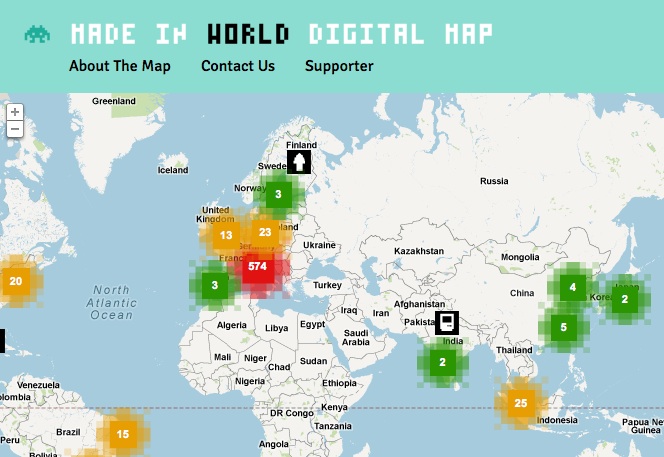Expand the orange 23 cluster over Germany
Viewport: 664px width, 457px height.
pos(265,232)
